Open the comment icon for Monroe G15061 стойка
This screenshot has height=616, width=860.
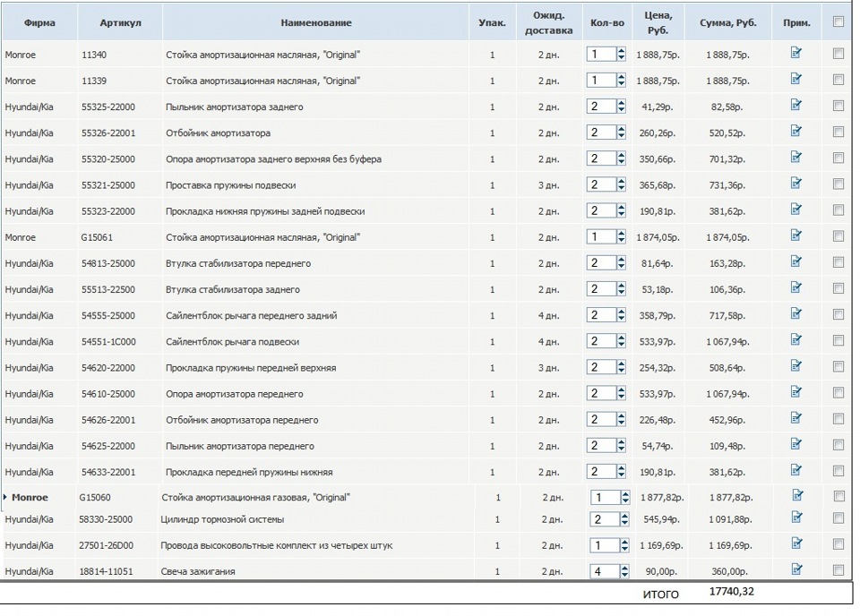click(796, 236)
